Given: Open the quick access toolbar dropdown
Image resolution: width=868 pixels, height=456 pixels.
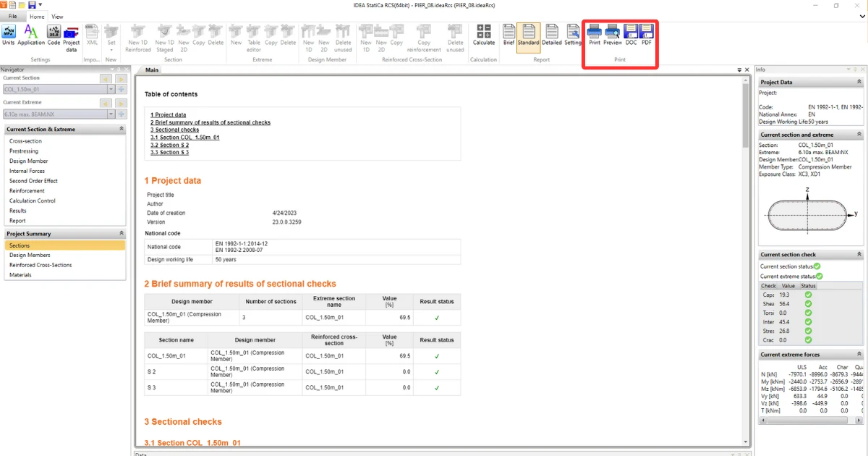Looking at the screenshot, I should (x=41, y=4).
